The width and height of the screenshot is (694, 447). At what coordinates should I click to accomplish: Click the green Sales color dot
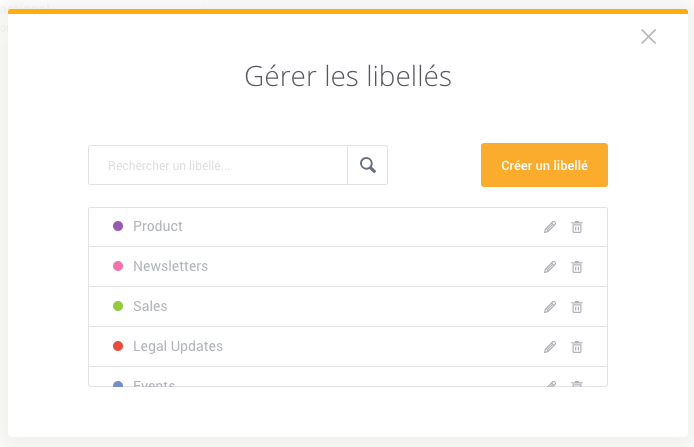point(118,306)
